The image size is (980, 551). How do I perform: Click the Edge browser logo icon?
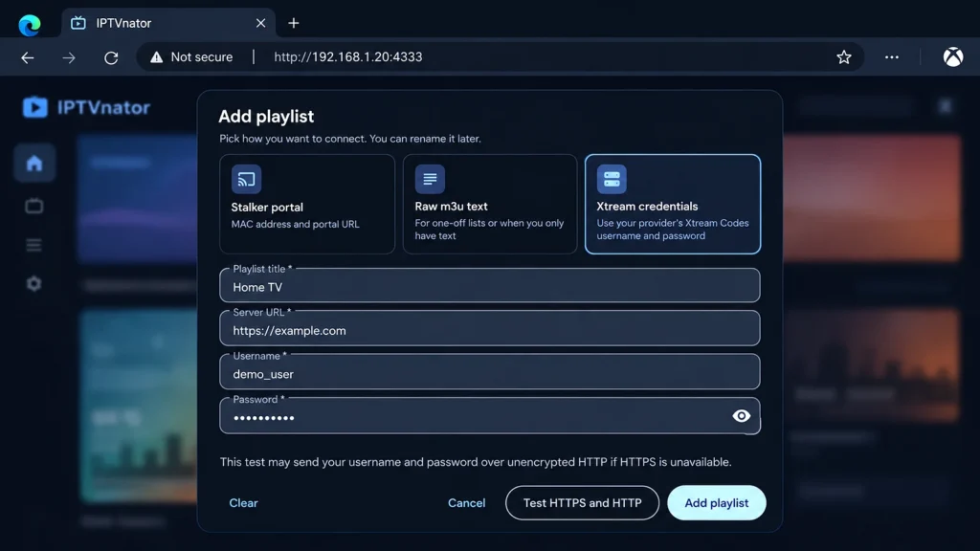(30, 24)
